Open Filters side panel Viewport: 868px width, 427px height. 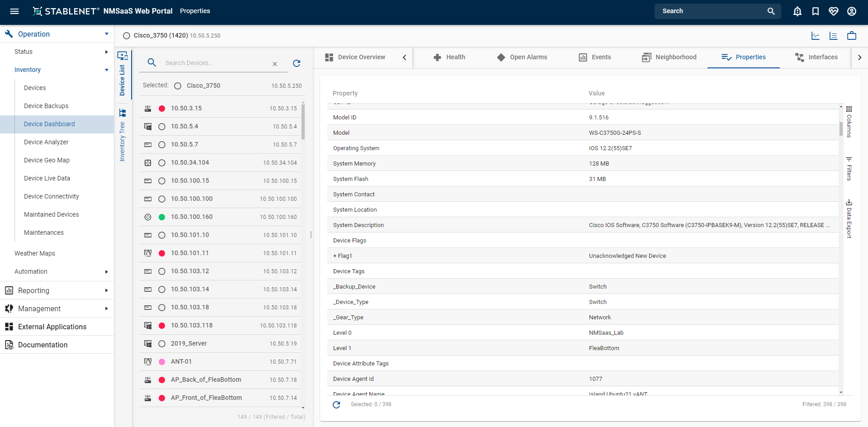[849, 169]
